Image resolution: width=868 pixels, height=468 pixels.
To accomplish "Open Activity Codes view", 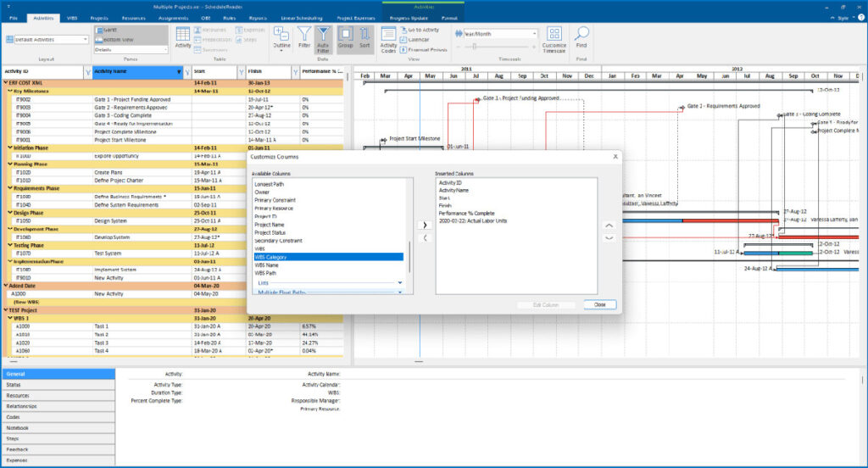I will click(388, 40).
